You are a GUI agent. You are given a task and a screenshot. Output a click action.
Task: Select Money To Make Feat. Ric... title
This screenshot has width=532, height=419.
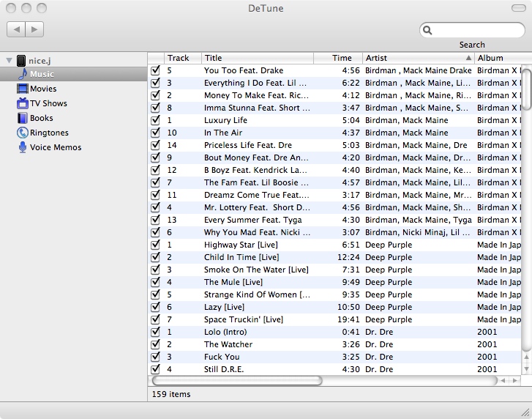click(x=256, y=95)
